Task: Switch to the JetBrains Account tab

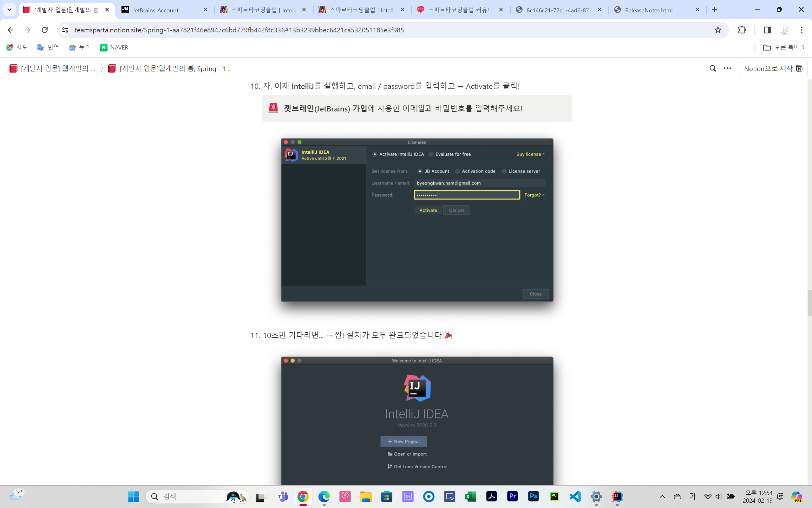Action: [x=164, y=10]
